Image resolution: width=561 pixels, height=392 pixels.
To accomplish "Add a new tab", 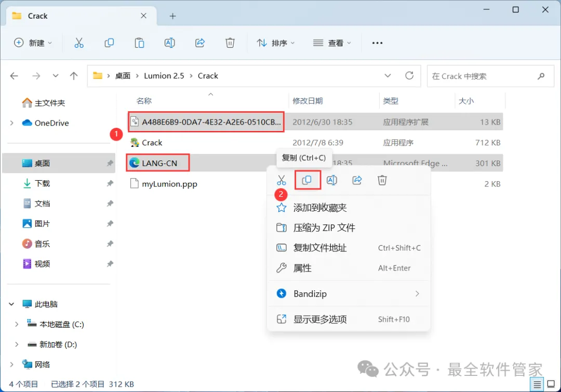I will [172, 16].
